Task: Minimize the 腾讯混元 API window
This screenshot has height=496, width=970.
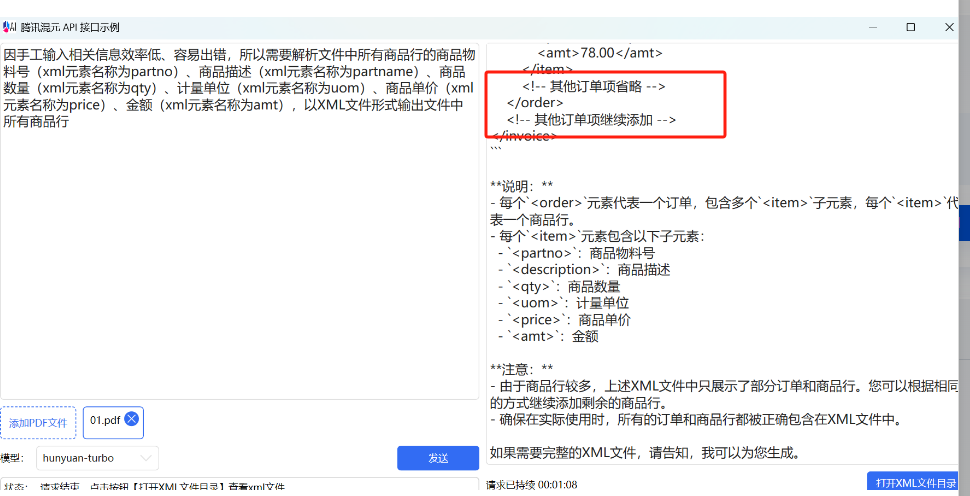Action: click(x=872, y=27)
